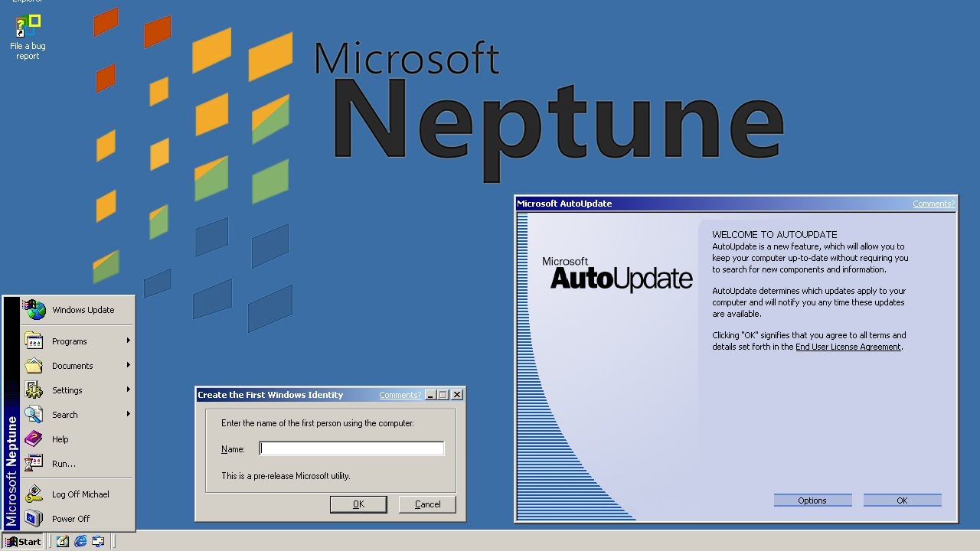Expand the Settings submenu arrow
Screen dimensions: 980x551
pos(128,390)
